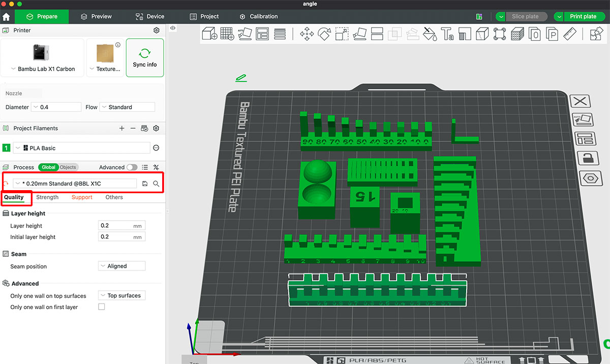Open the Text tool
This screenshot has height=364, width=610.
coord(448,34)
